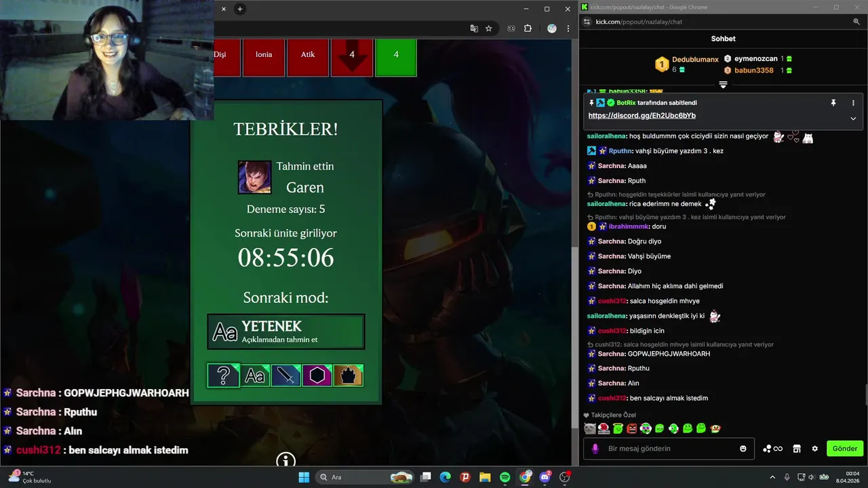Select the Classic question-mark game mode icon
The height and width of the screenshot is (488, 868).
point(223,375)
